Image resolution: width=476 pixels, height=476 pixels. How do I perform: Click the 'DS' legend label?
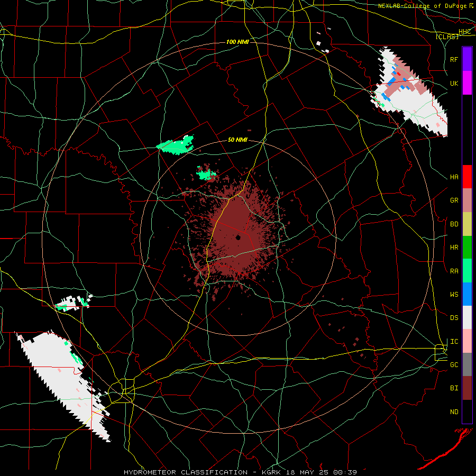coord(454,318)
